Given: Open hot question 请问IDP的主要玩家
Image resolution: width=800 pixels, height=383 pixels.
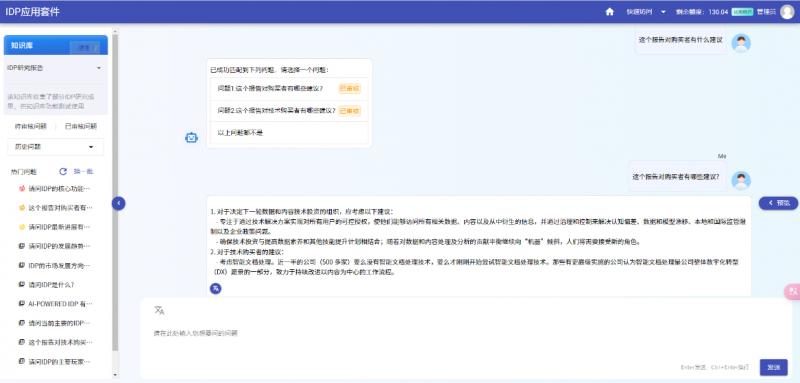Looking at the screenshot, I should click(59, 362).
